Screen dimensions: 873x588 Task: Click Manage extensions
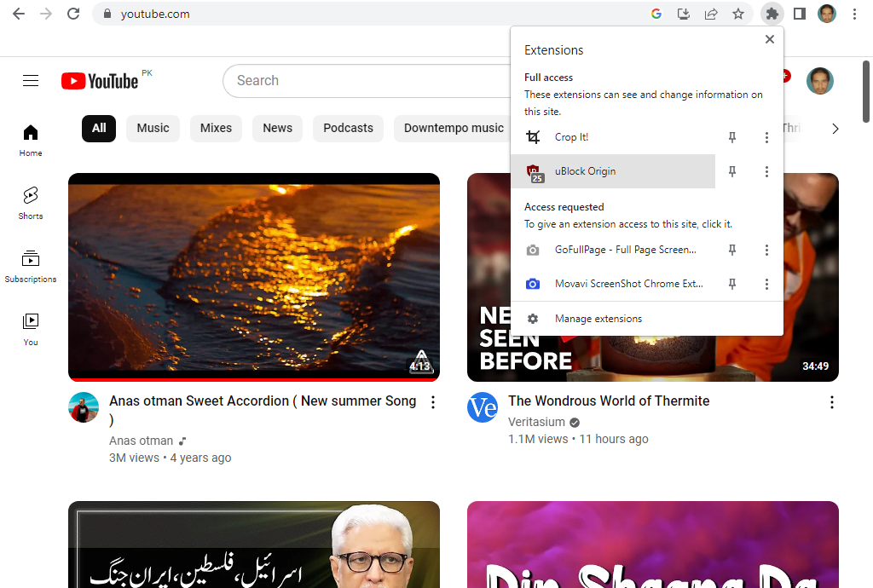tap(647, 319)
